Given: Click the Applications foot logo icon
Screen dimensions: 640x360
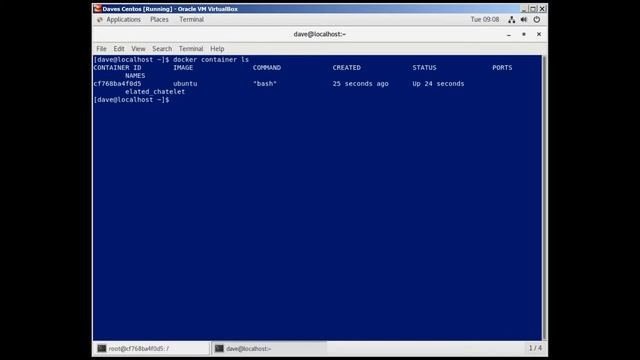Looking at the screenshot, I should point(100,20).
